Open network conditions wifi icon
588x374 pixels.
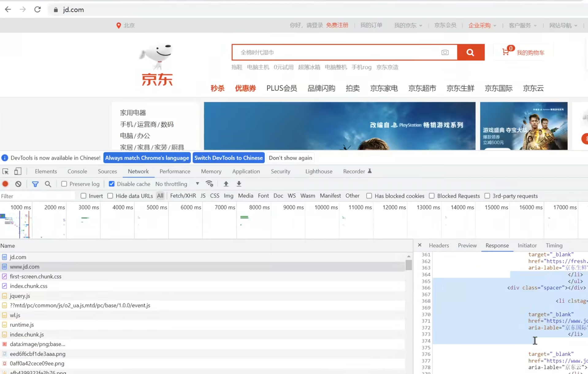pyautogui.click(x=209, y=184)
